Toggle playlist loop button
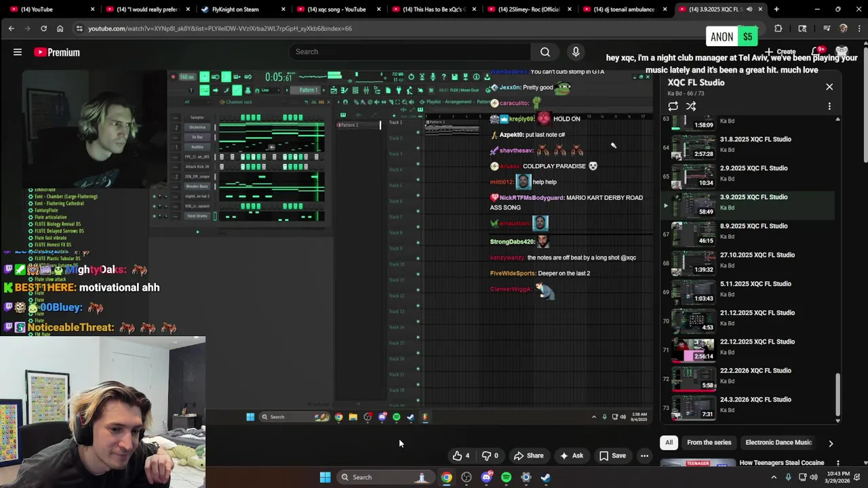 (673, 106)
